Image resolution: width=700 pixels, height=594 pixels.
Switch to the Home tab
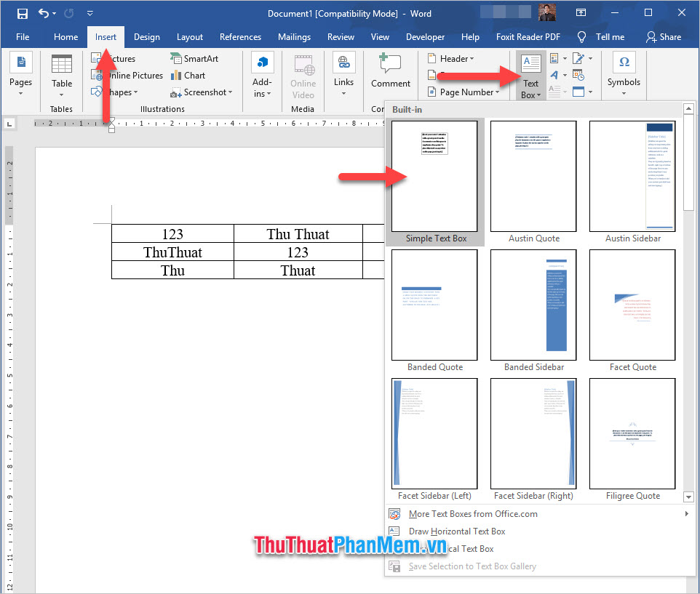coord(65,37)
